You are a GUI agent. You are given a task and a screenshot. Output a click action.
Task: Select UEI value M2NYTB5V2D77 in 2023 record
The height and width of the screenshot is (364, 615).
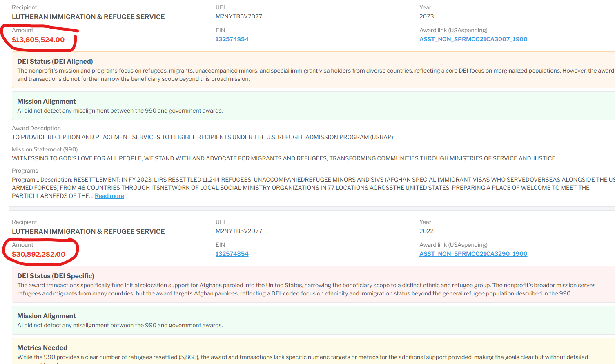239,16
